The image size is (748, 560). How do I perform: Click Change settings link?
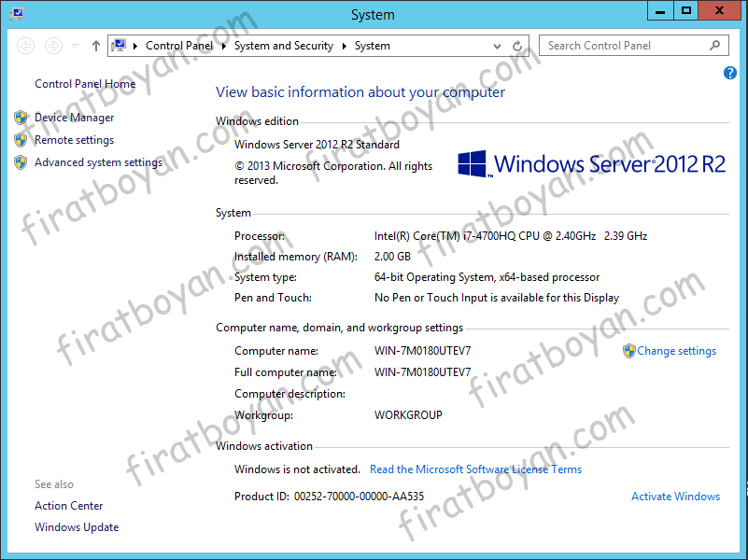tap(676, 351)
